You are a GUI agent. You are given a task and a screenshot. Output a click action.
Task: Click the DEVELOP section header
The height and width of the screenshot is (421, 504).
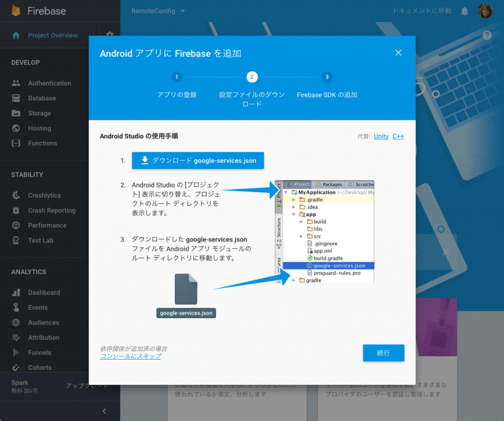26,62
